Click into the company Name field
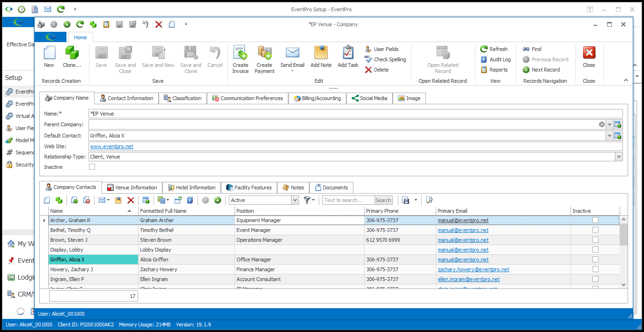The width and height of the screenshot is (644, 332). (356, 114)
